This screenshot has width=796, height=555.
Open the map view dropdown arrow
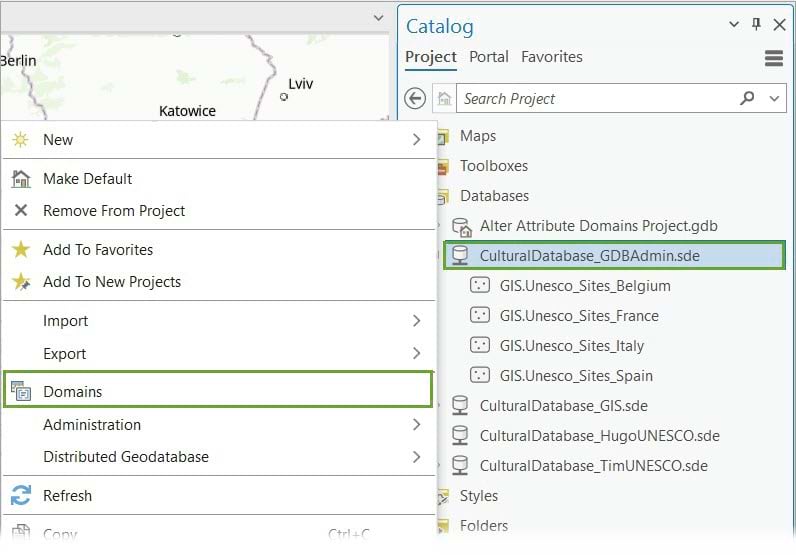pyautogui.click(x=378, y=18)
